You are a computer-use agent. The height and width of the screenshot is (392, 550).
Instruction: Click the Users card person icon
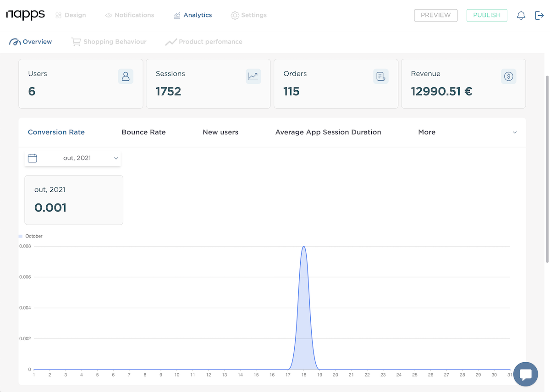pyautogui.click(x=126, y=76)
